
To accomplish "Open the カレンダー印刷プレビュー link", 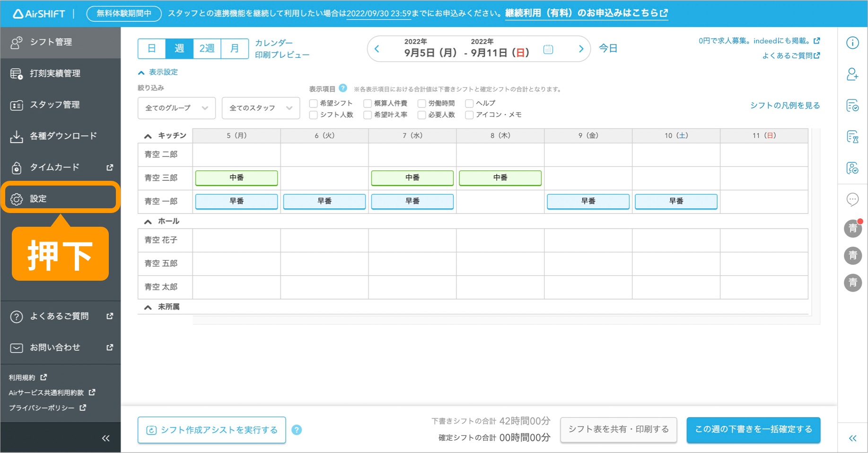I will coord(281,48).
